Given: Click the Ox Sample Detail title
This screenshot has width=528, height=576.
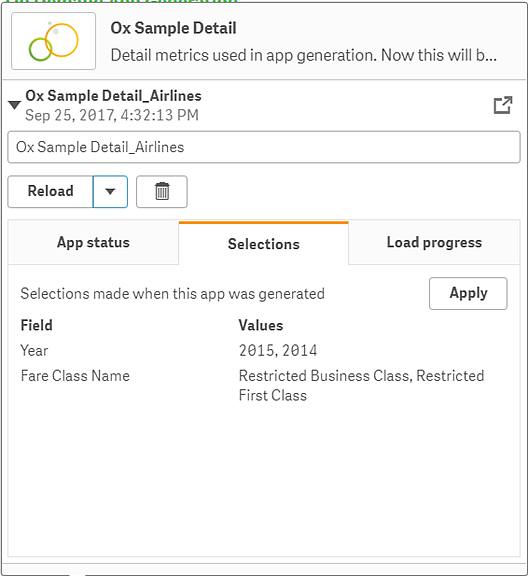Looking at the screenshot, I should (x=173, y=28).
